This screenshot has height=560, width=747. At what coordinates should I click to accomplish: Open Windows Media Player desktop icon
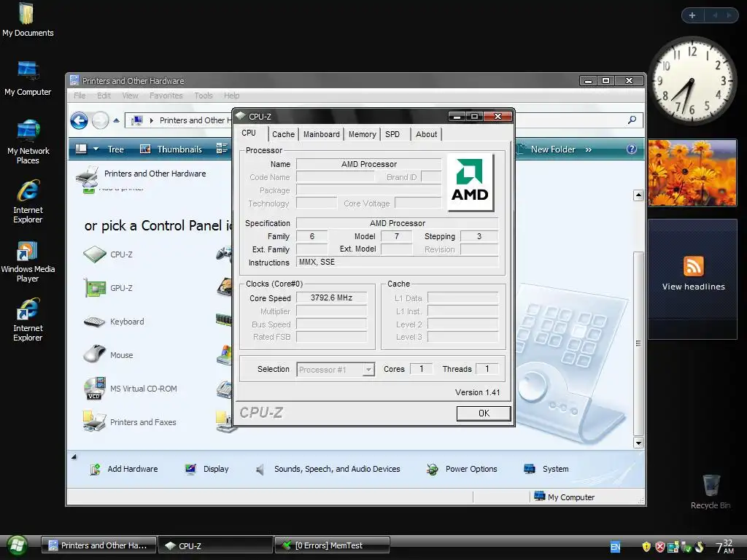pyautogui.click(x=28, y=261)
